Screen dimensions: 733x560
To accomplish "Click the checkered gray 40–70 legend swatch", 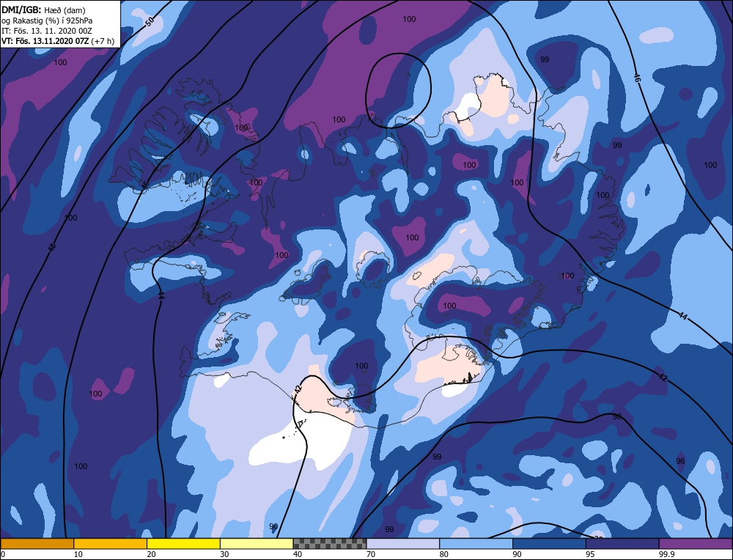I will click(x=330, y=544).
